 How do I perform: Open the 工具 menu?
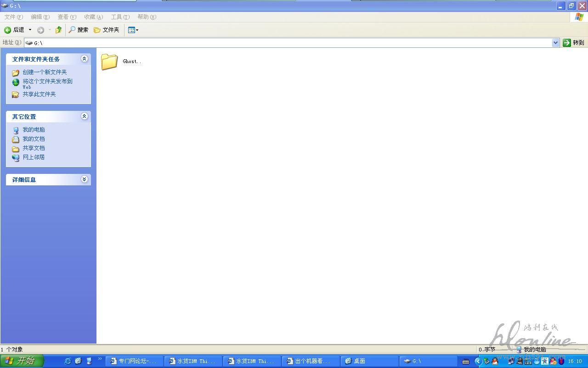point(120,17)
